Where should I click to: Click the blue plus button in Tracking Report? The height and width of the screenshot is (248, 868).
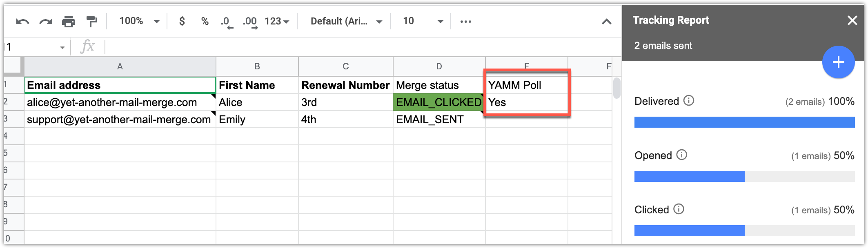[839, 62]
